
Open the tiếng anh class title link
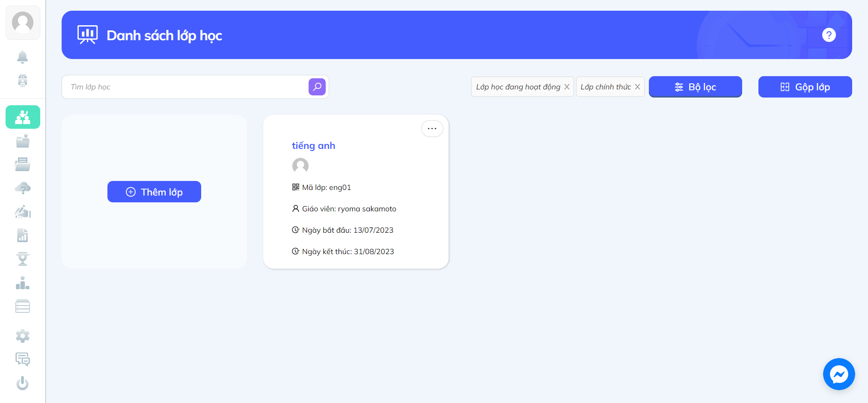pyautogui.click(x=313, y=146)
